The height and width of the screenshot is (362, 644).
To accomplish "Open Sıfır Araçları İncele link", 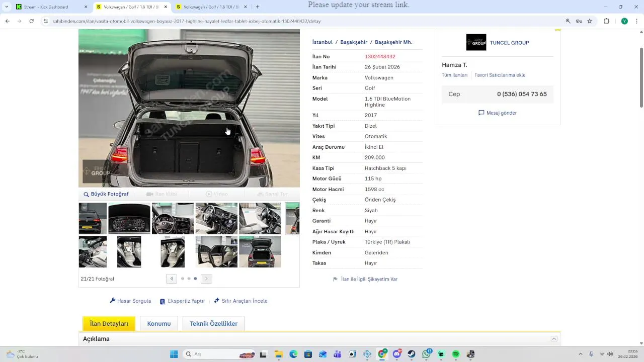I will pyautogui.click(x=240, y=301).
